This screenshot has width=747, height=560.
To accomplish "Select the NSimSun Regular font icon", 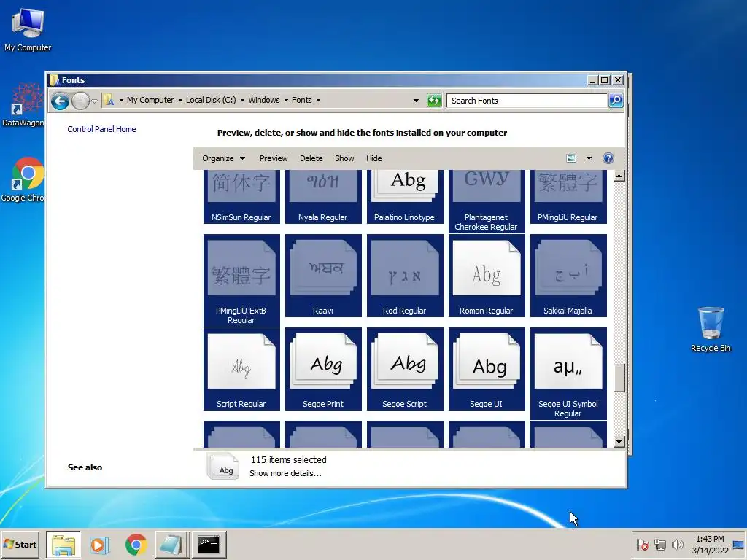I will click(x=241, y=196).
